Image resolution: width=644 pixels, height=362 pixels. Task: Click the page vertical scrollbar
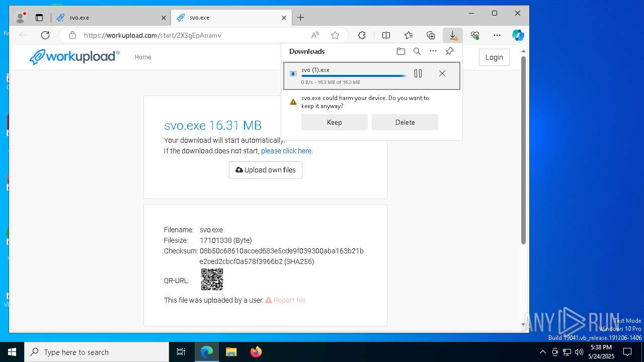pos(523,151)
